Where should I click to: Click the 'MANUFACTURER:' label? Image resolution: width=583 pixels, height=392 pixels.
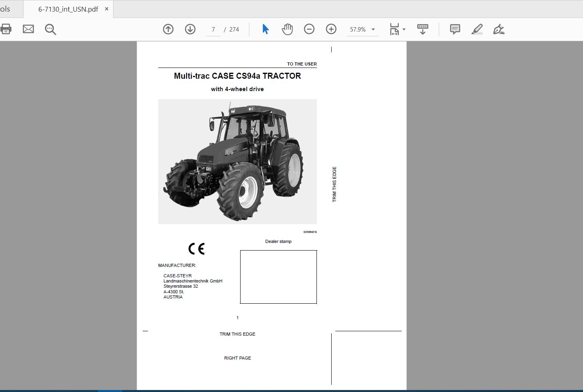coord(177,265)
